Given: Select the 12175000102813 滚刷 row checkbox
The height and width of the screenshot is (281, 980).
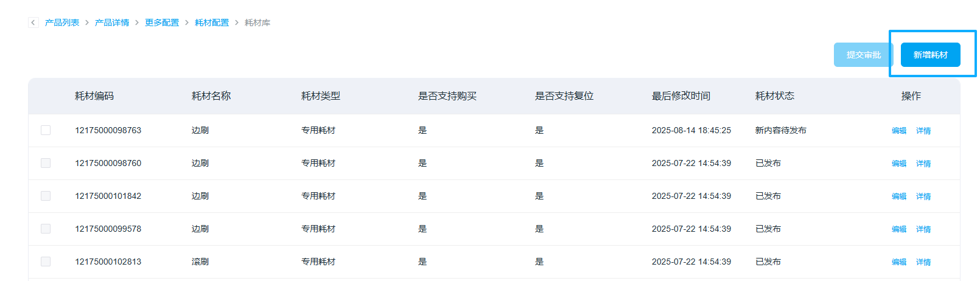Looking at the screenshot, I should pyautogui.click(x=46, y=262).
